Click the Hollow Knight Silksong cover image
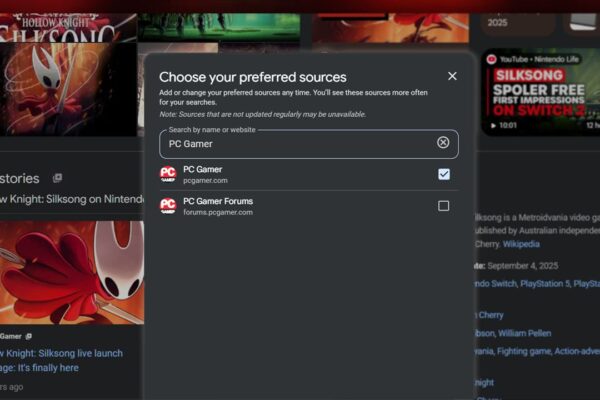Screen dimensions: 600x400 coord(65,70)
